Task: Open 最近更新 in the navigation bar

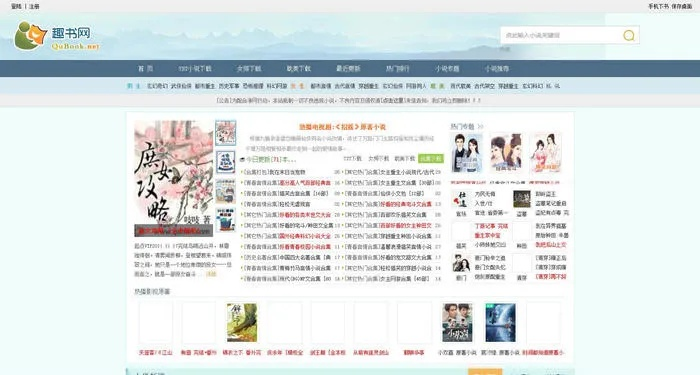Action: (348, 68)
